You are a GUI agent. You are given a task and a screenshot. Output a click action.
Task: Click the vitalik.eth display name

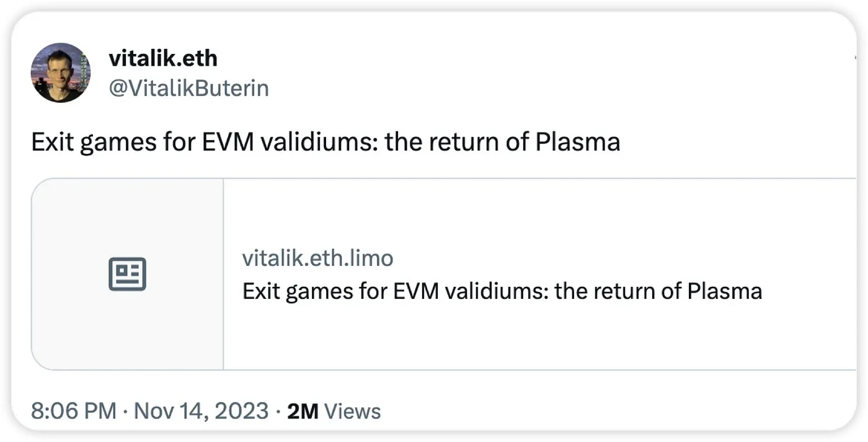162,58
